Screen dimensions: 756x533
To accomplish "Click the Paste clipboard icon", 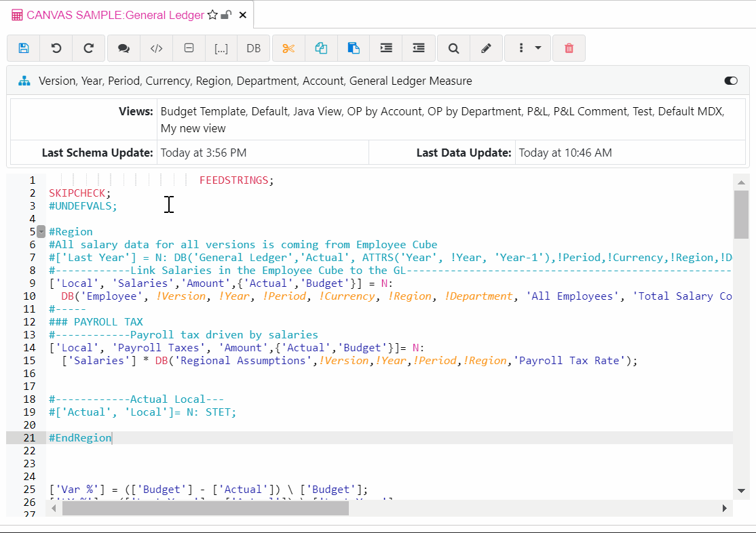I will click(x=354, y=48).
